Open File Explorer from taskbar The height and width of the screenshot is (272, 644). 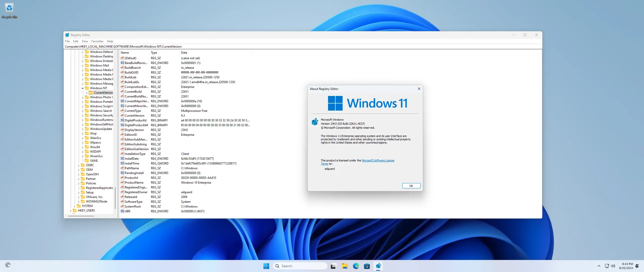pos(345,266)
